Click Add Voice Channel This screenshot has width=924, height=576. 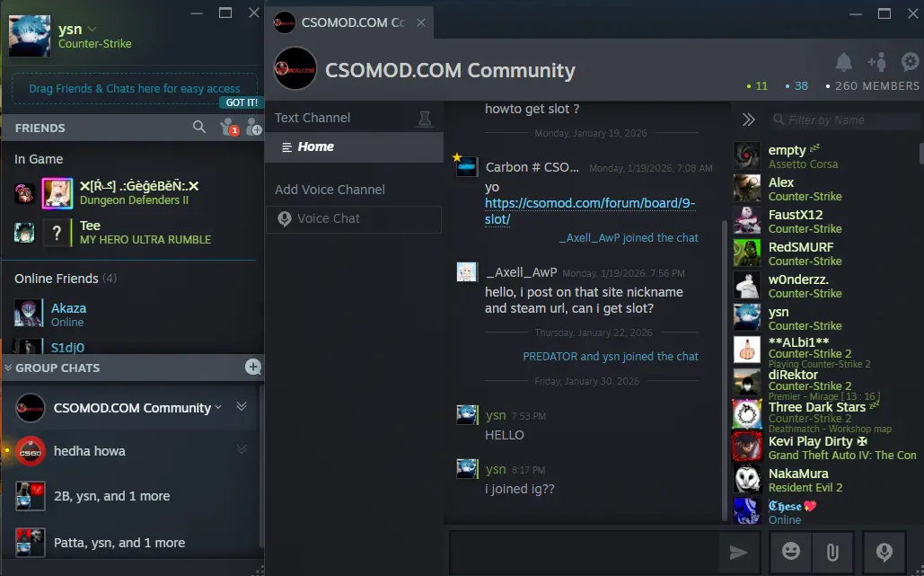[x=330, y=190]
